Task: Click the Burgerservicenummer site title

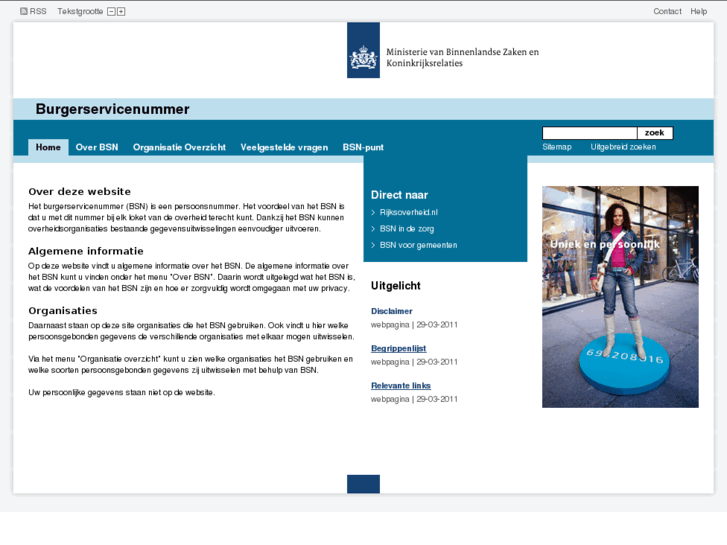Action: click(x=113, y=109)
